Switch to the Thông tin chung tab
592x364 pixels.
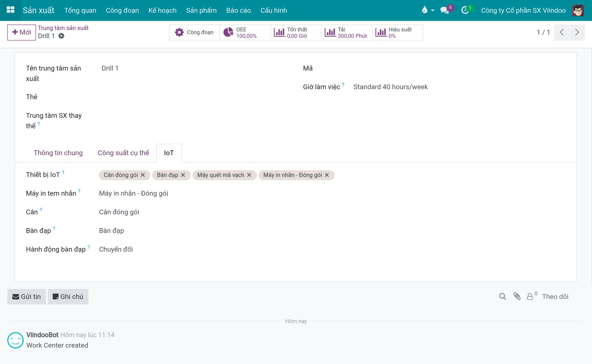(58, 153)
